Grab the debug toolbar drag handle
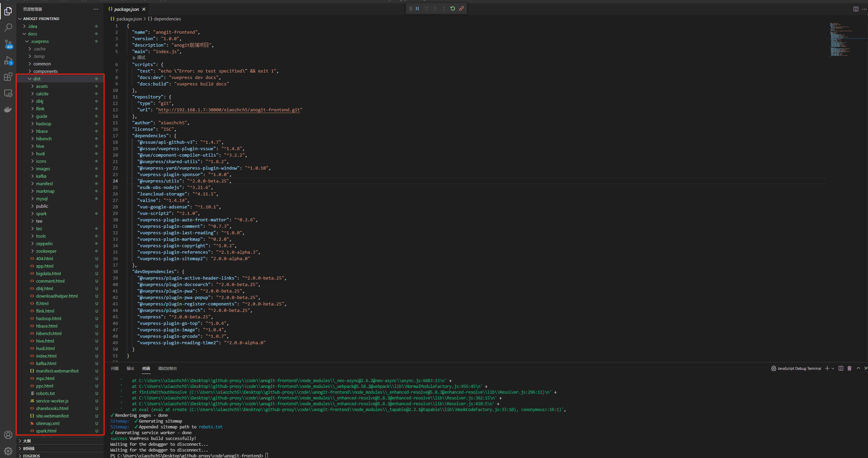The width and height of the screenshot is (868, 458). (410, 9)
